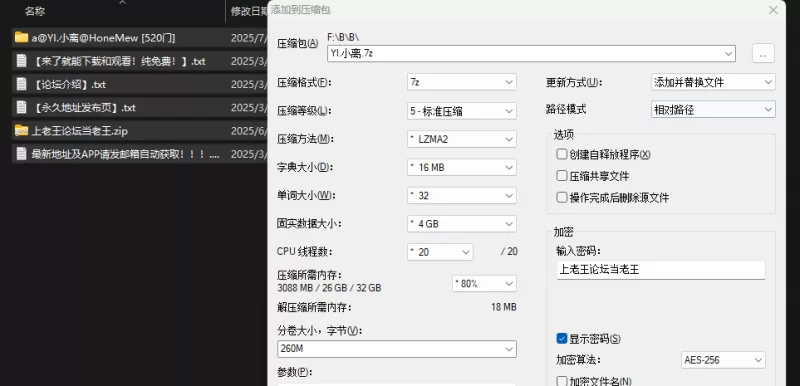Open 压缩方法 dropdown showing LZMA2
Screen dimensions: 800x386
click(461, 139)
